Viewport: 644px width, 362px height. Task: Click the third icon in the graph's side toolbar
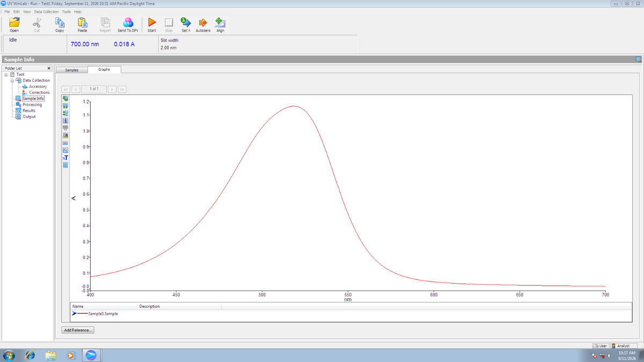[x=65, y=113]
